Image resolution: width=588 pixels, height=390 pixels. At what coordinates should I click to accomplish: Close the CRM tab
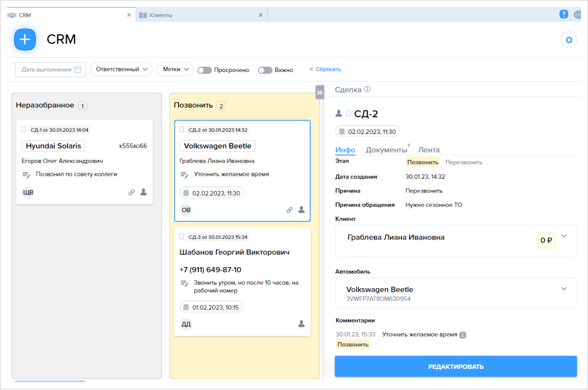point(129,15)
